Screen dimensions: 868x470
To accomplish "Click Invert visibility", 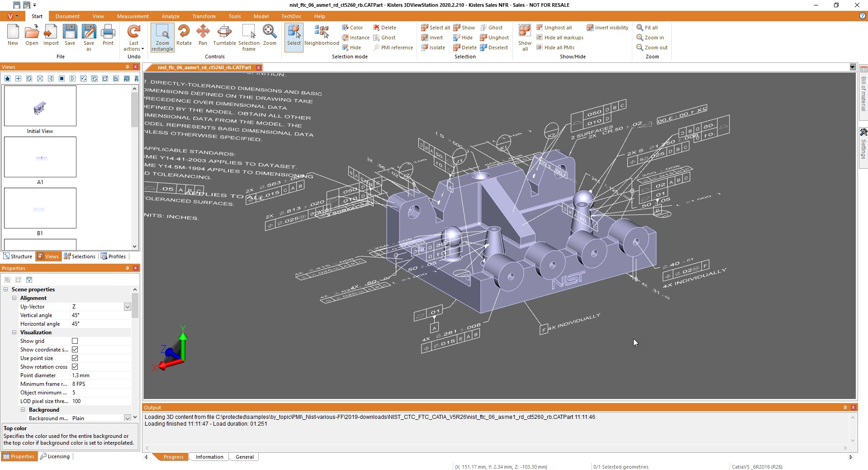I will tap(607, 28).
